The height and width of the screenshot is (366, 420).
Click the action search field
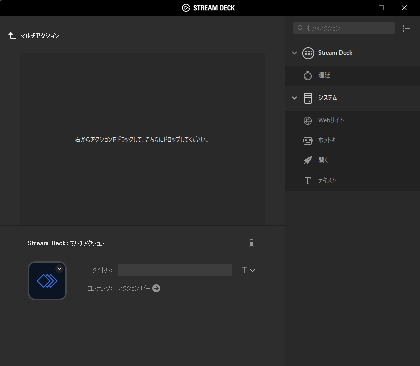point(344,28)
